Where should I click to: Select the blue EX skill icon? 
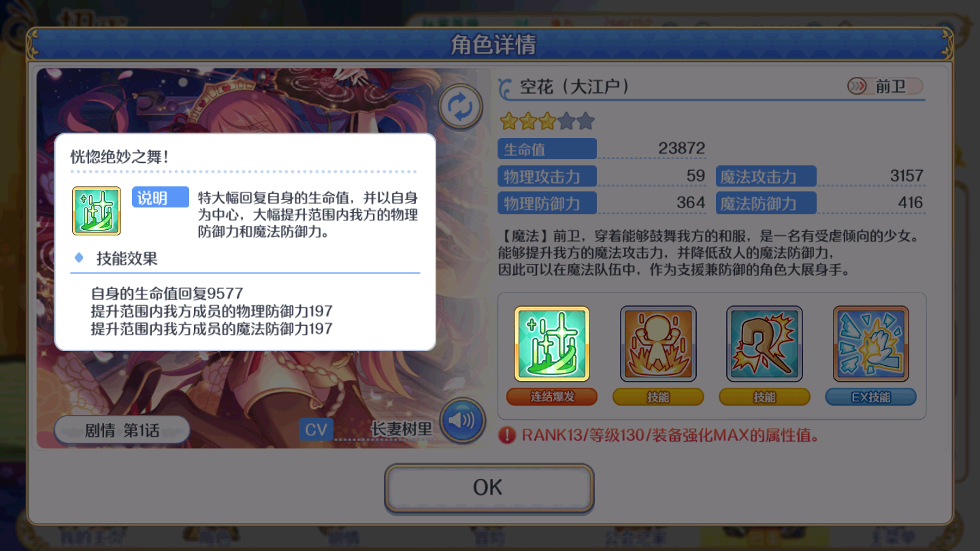870,344
